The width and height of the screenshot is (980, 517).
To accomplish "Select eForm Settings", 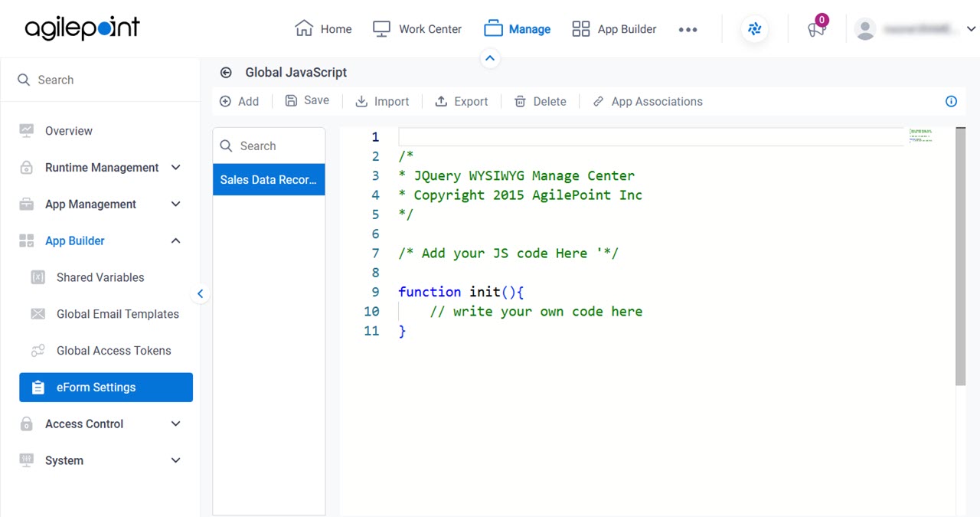I will [106, 388].
